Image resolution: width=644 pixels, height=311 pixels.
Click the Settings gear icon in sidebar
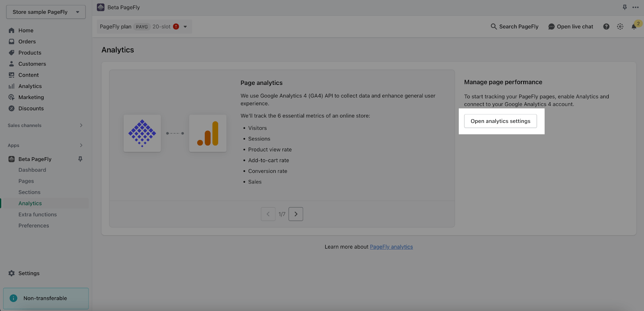(x=12, y=273)
